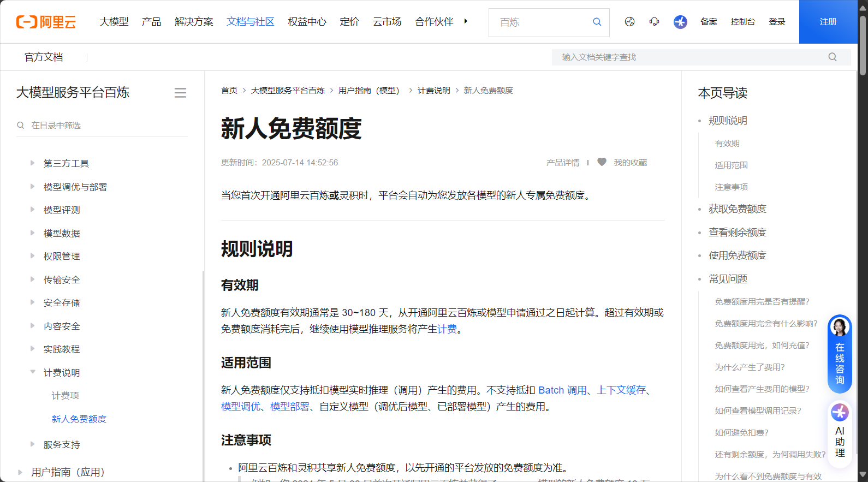Click the 在目录中筛选 filter field
This screenshot has height=482, width=868.
pyautogui.click(x=102, y=125)
